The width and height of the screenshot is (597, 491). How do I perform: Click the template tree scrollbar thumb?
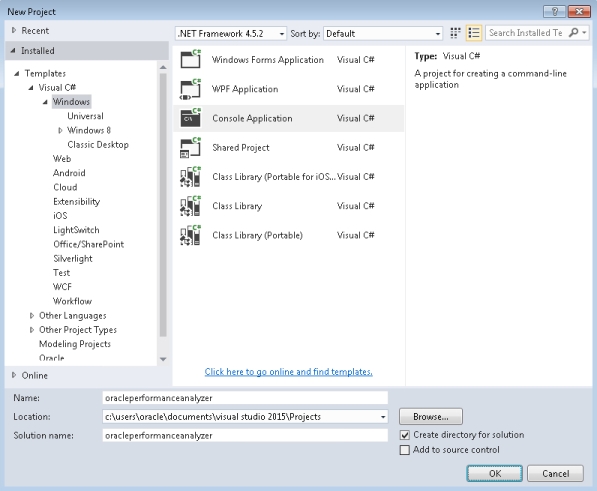point(163,205)
